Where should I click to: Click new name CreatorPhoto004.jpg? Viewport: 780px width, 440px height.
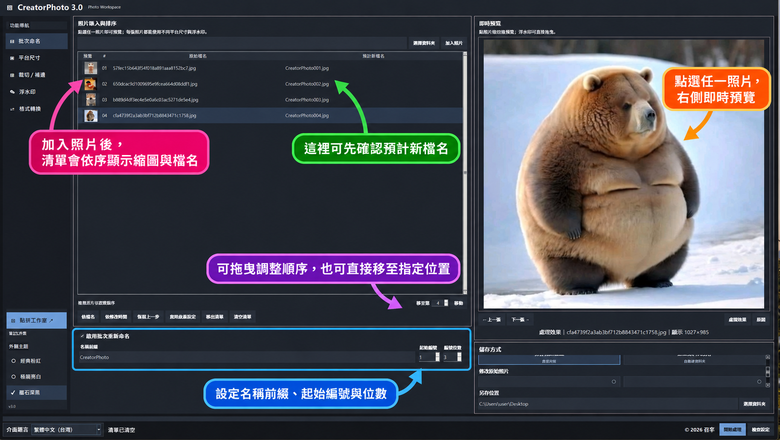[x=307, y=116]
